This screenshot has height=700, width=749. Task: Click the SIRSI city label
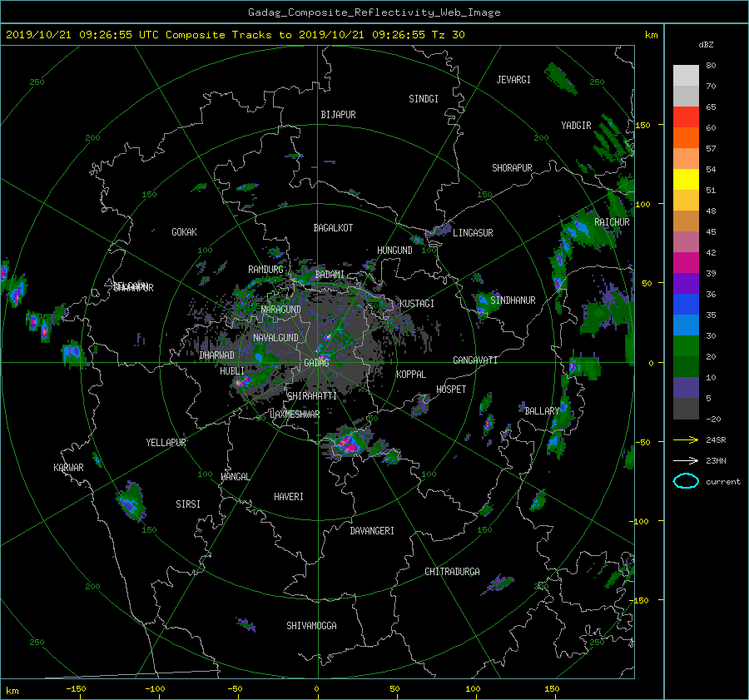[188, 504]
